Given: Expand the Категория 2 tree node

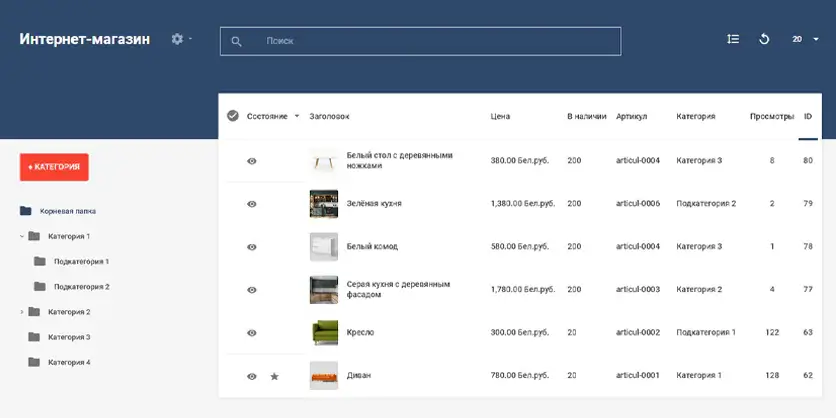Looking at the screenshot, I should tap(22, 312).
